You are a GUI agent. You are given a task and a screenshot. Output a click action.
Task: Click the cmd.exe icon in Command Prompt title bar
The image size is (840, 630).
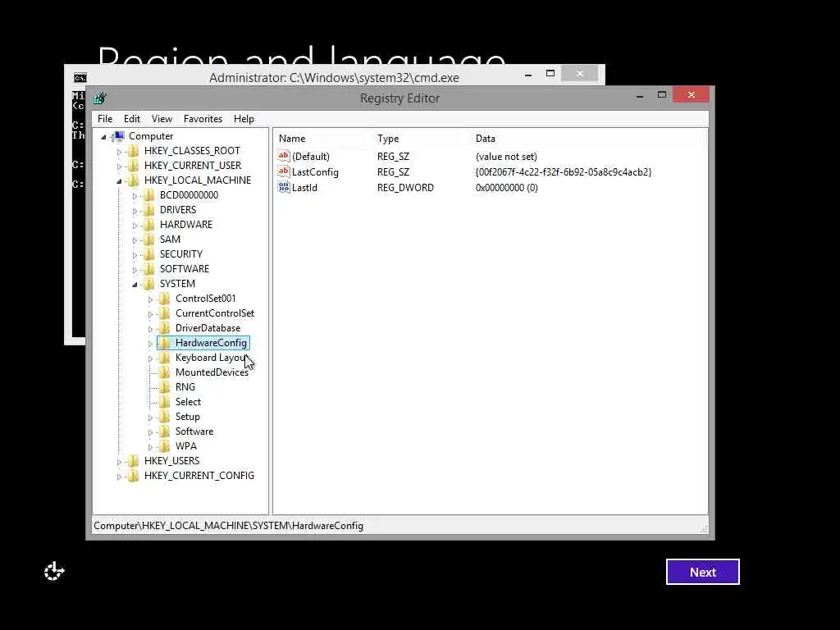pyautogui.click(x=80, y=78)
